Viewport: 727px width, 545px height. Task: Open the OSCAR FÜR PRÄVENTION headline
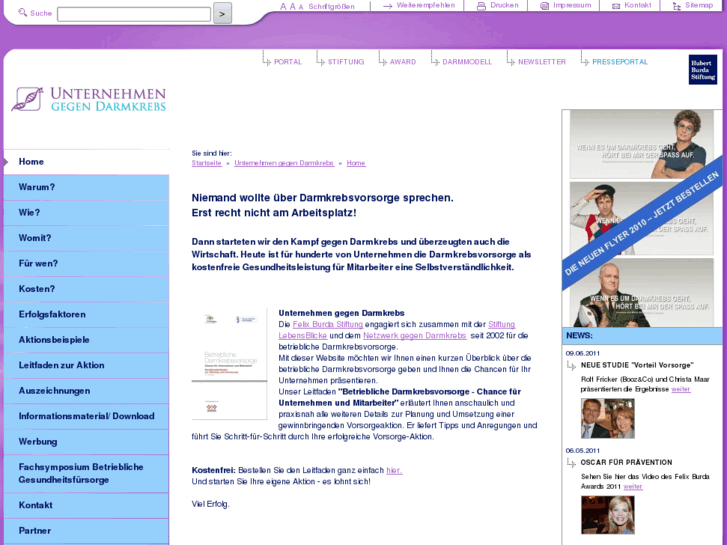626,462
